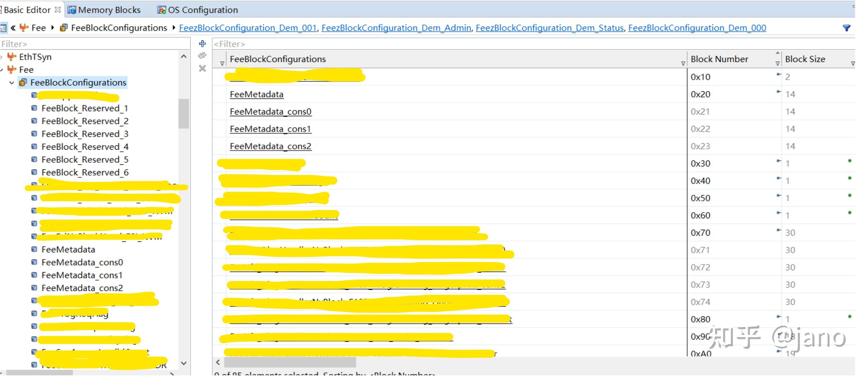Open the FeeMetadata_cons1 link in table
The image size is (868, 376).
coord(270,129)
